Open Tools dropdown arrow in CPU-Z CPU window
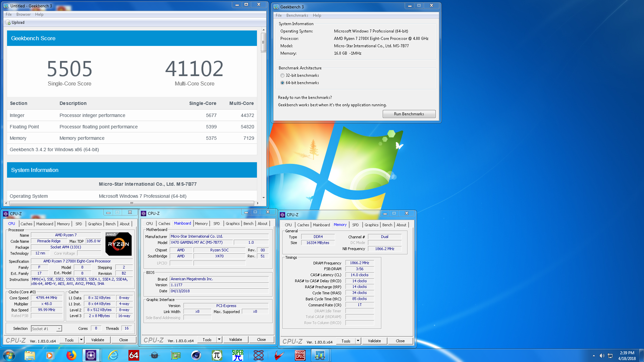The width and height of the screenshot is (644, 362). [x=81, y=340]
